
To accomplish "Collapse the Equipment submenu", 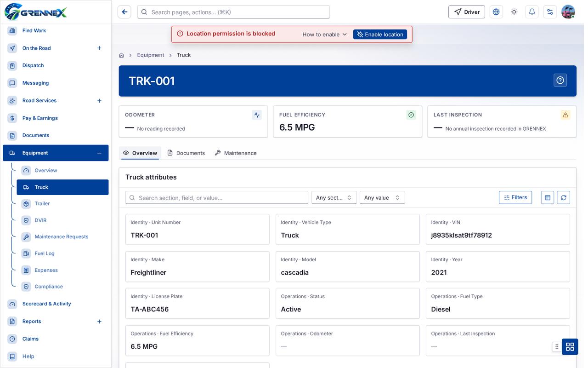I will click(99, 153).
